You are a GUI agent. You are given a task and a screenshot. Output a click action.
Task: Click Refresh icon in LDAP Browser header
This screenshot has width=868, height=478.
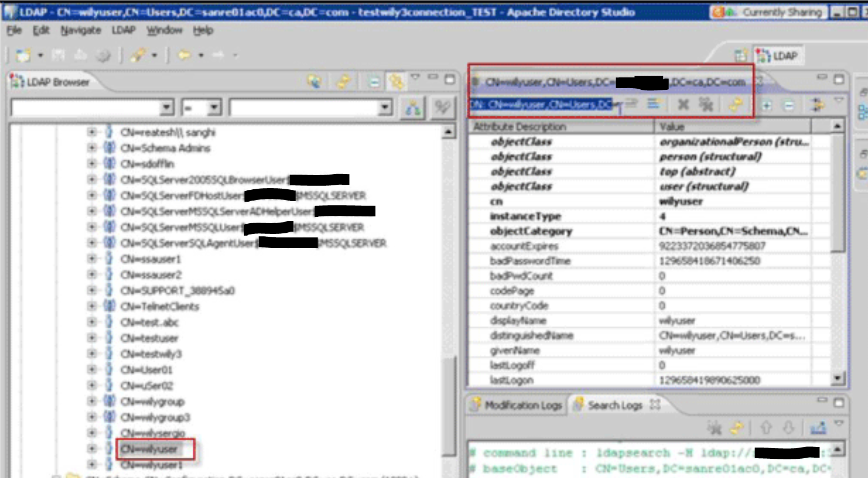pyautogui.click(x=343, y=82)
